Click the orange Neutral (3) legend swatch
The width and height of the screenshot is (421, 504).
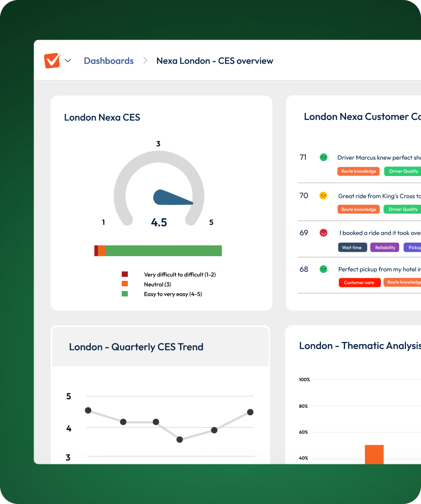pos(125,284)
